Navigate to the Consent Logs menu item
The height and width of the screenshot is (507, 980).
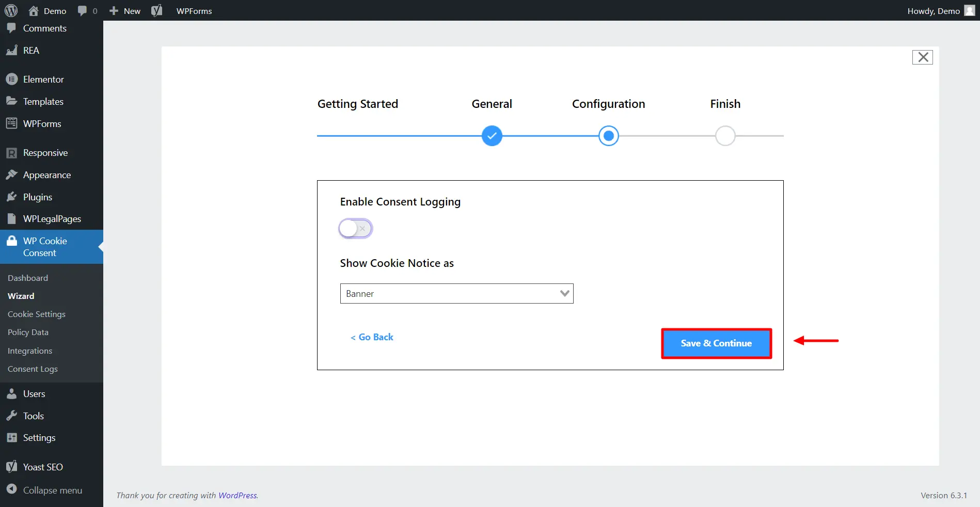[x=33, y=369]
